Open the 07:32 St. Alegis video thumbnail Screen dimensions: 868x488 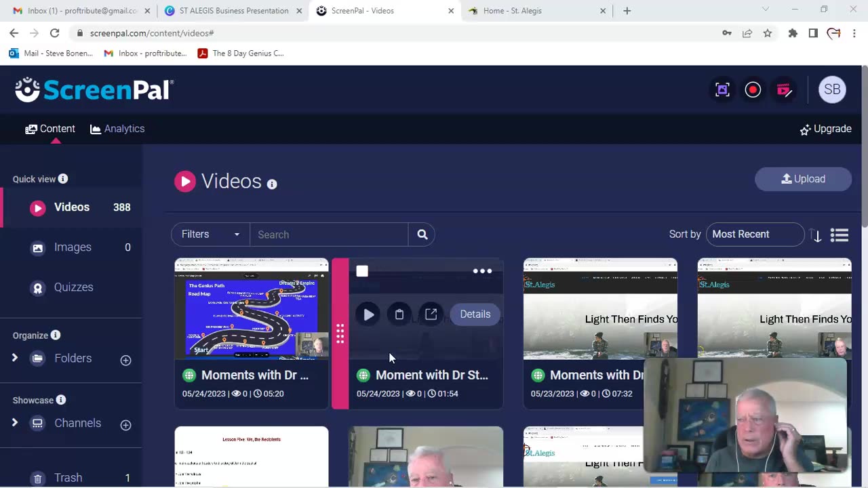pos(600,309)
